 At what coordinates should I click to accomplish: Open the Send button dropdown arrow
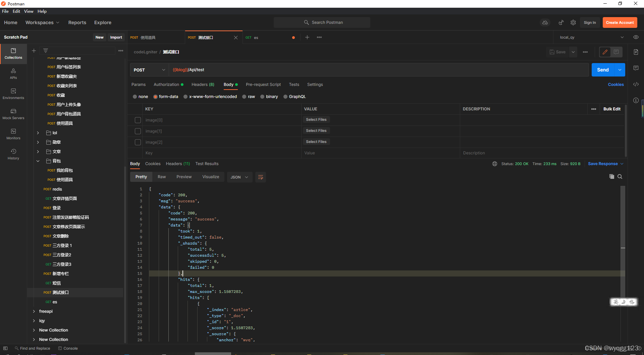[x=620, y=70]
